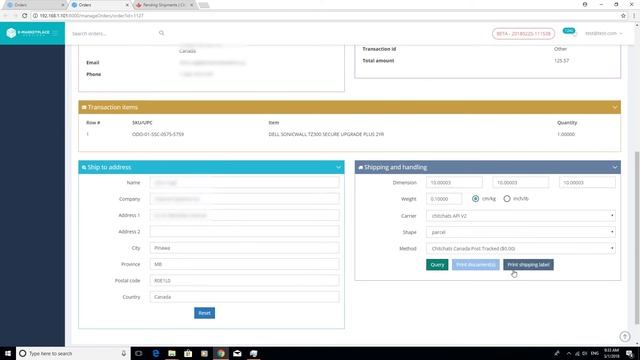Screen dimensions: 640x360
Task: Click the Windows taskbar search box
Action: click(x=73, y=353)
